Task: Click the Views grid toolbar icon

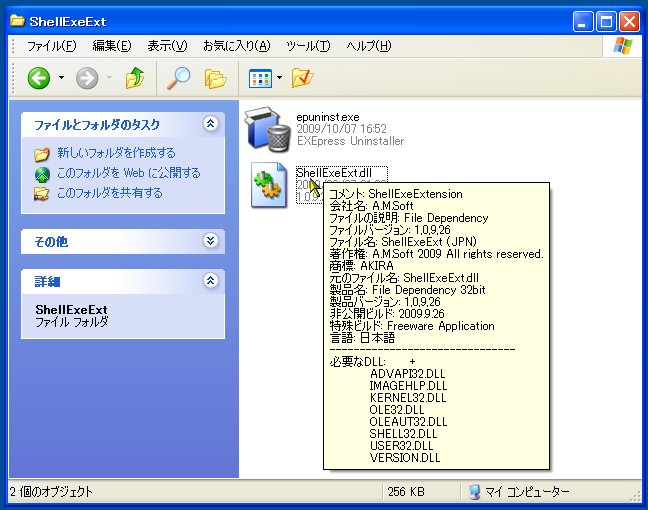Action: coord(260,78)
